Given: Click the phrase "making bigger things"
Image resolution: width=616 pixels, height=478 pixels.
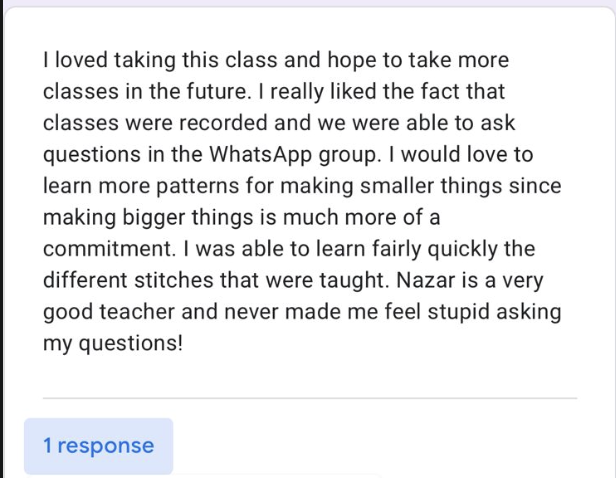Looking at the screenshot, I should click(148, 218).
